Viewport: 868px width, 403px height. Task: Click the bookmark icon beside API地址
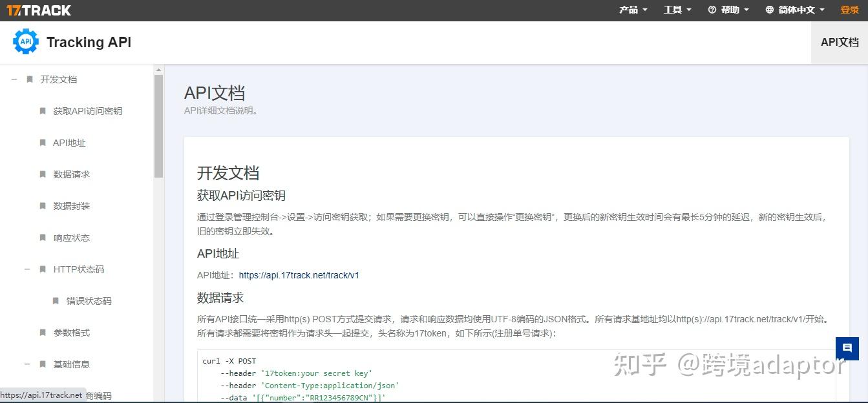[x=41, y=143]
